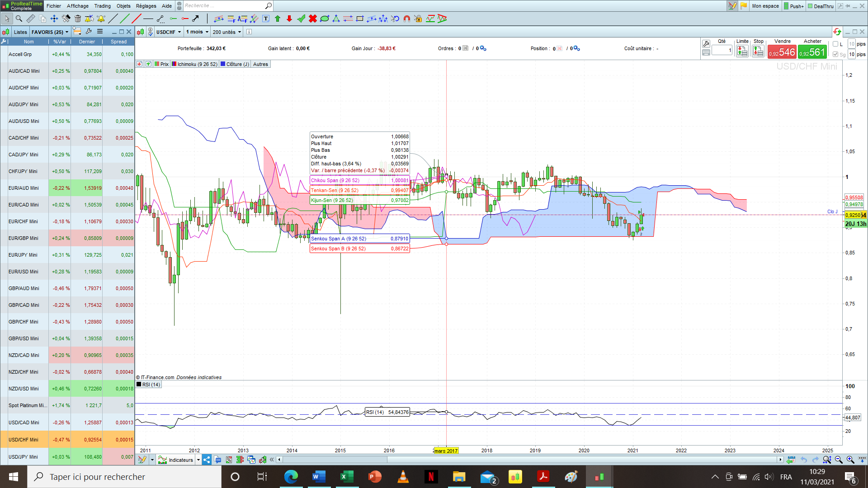The image size is (868, 488).
Task: Collapse panel with the double chevron
Action: [272, 460]
